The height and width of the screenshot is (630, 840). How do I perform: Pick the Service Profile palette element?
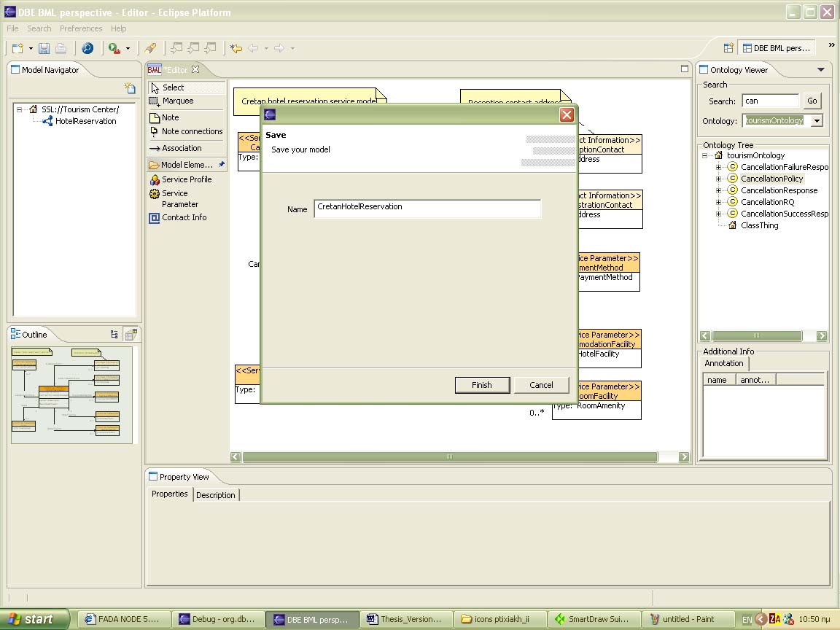[187, 179]
